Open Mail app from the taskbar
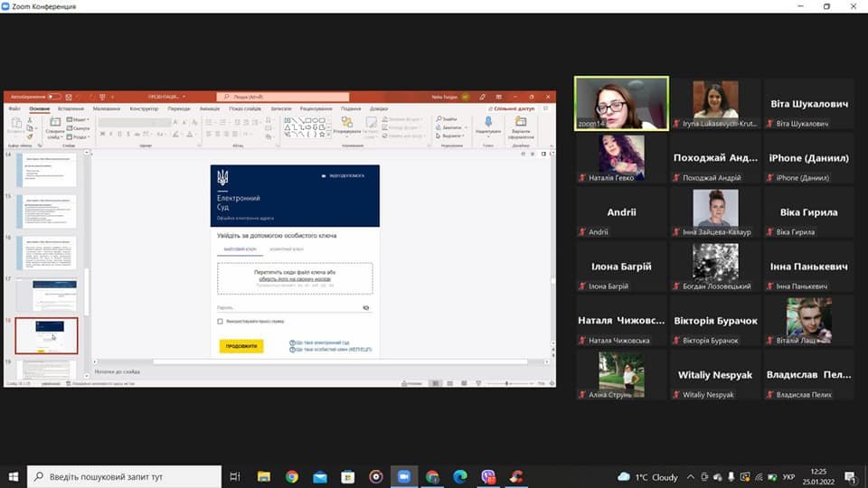The image size is (868, 488). pyautogui.click(x=320, y=476)
